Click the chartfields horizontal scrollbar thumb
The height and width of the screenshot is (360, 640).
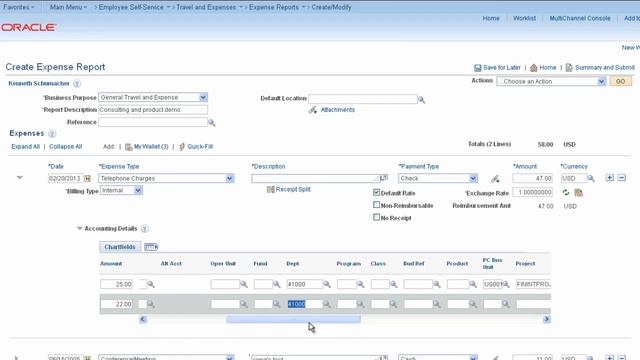pos(293,319)
